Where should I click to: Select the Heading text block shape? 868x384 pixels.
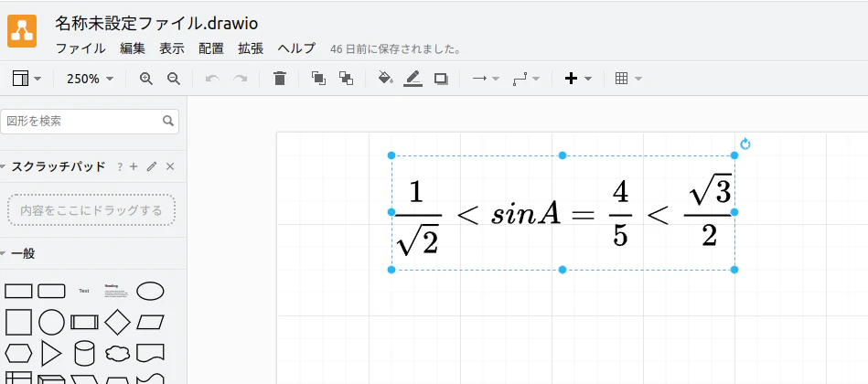pyautogui.click(x=117, y=291)
